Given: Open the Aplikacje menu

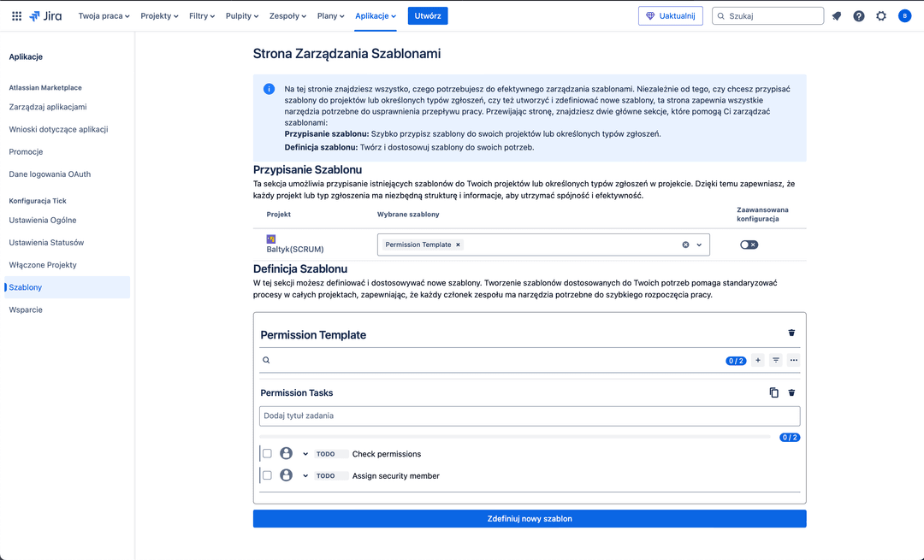Looking at the screenshot, I should click(x=376, y=16).
